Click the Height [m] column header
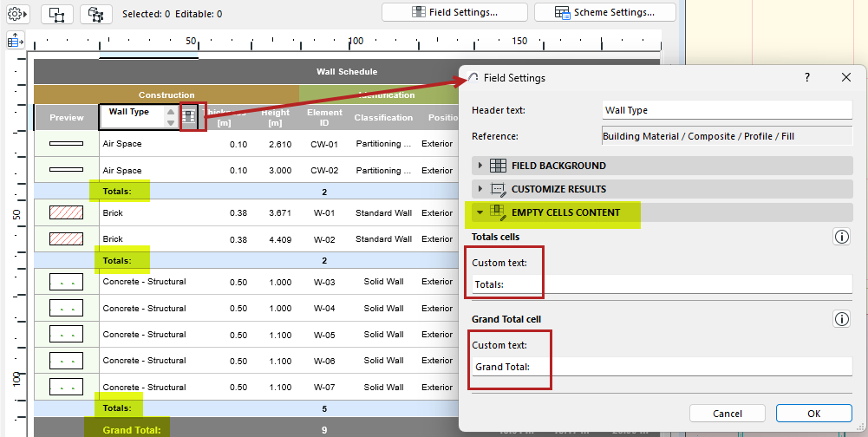Image resolution: width=868 pixels, height=437 pixels. tap(275, 117)
